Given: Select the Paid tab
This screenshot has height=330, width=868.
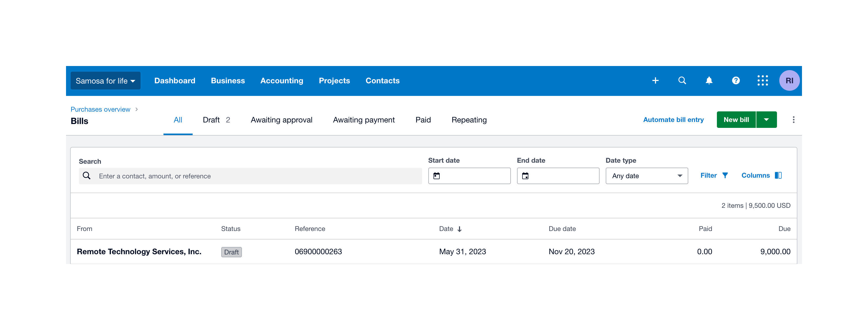Looking at the screenshot, I should [x=423, y=120].
